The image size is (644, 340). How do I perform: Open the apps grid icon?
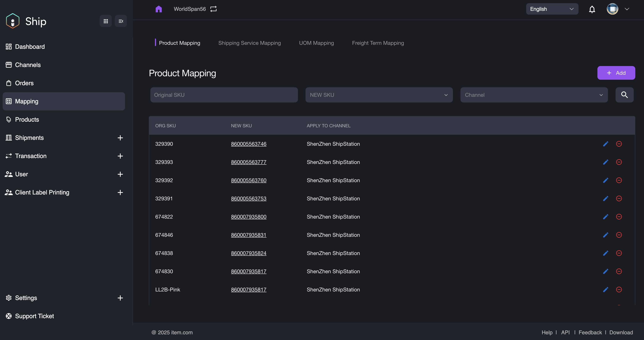(106, 21)
